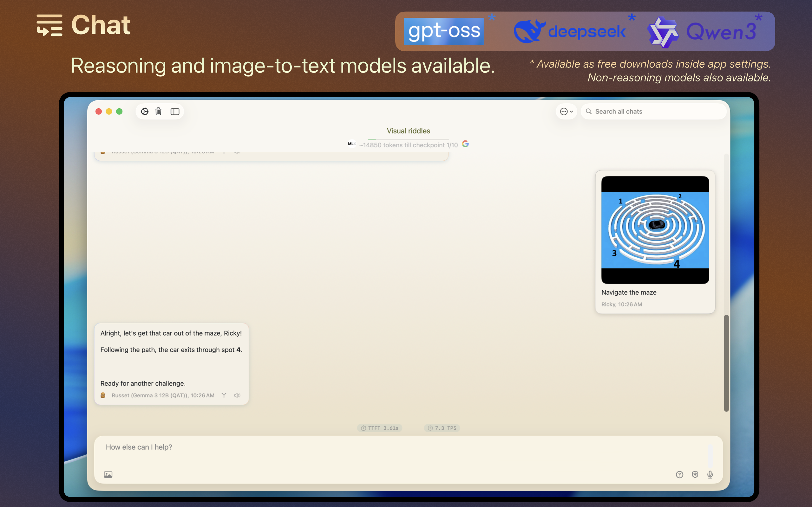Viewport: 812px width, 507px height.
Task: Toggle the sidebar panel icon
Action: click(x=175, y=111)
